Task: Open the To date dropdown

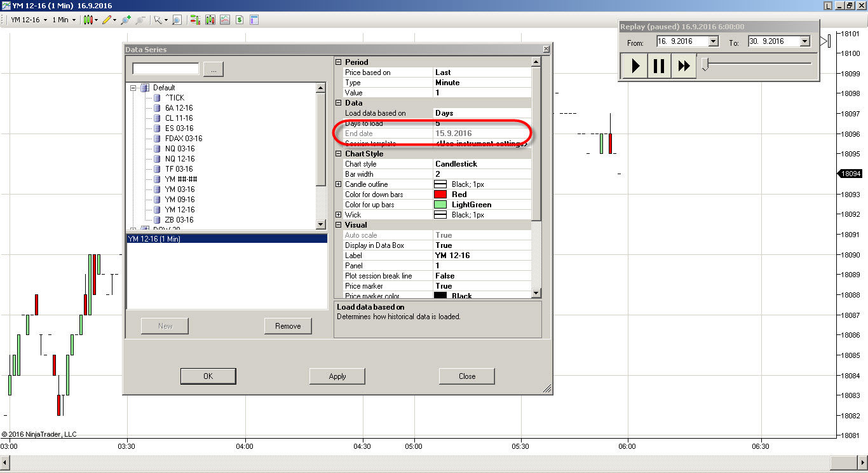Action: click(804, 41)
